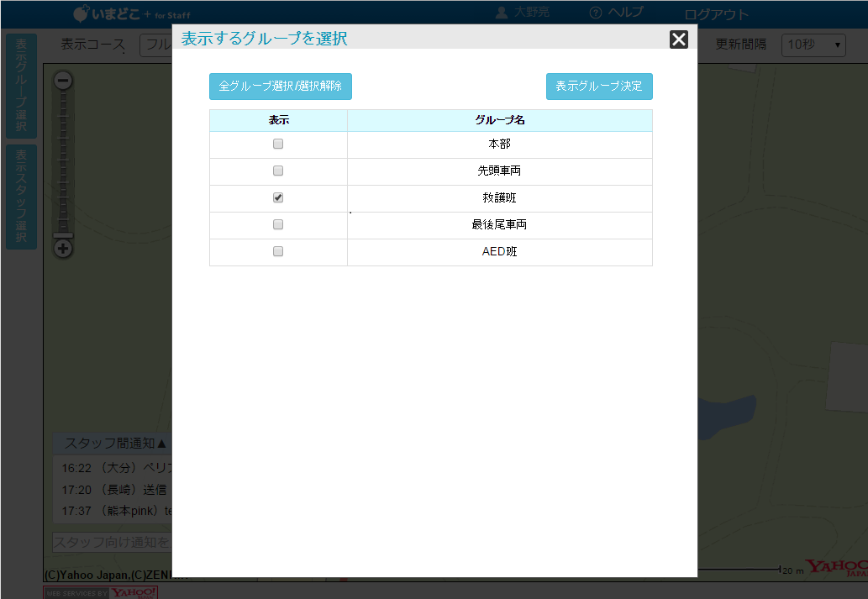Open the 更新間隔 10秒 dropdown
This screenshot has height=599, width=868.
pyautogui.click(x=813, y=45)
